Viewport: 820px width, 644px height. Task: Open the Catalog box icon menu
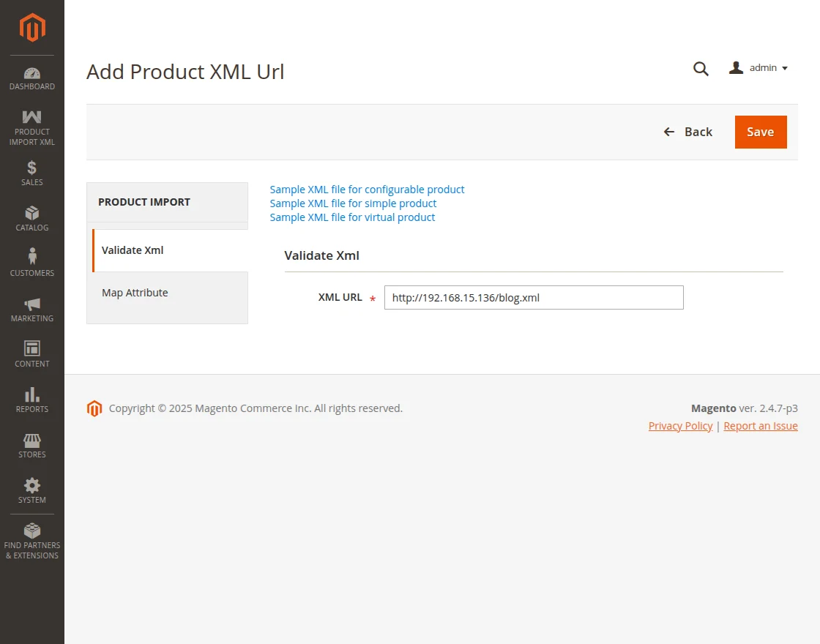point(32,214)
